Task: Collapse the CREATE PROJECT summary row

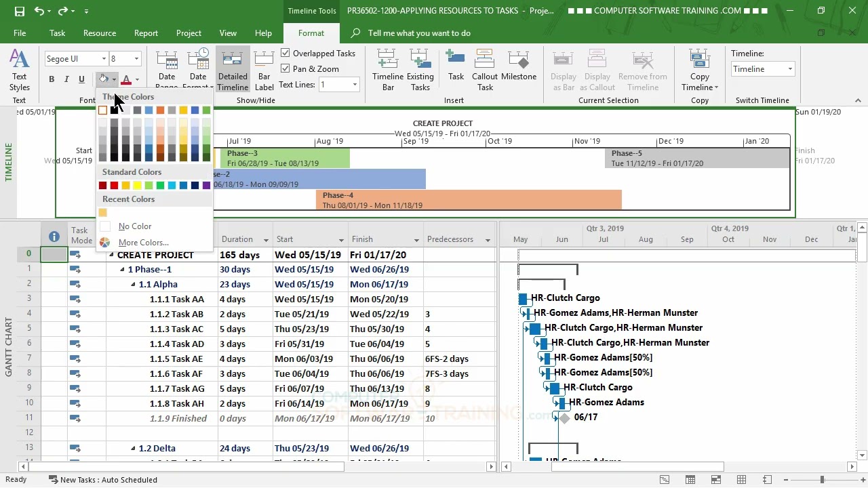Action: click(112, 255)
